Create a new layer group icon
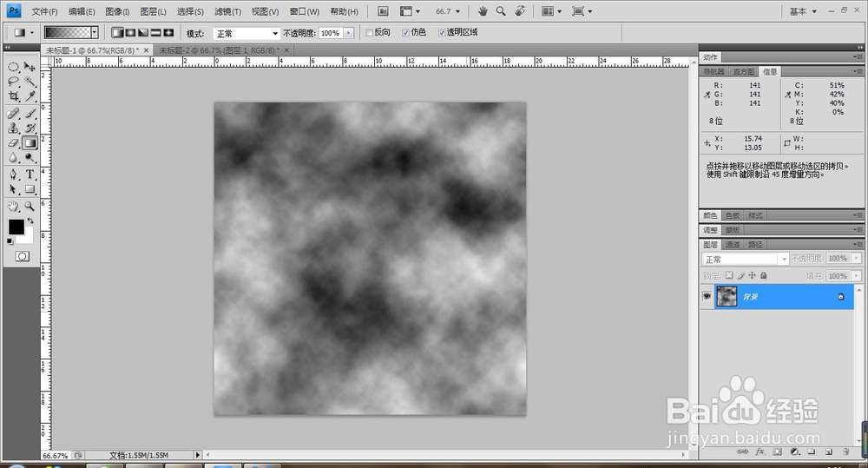The width and height of the screenshot is (868, 468). pyautogui.click(x=812, y=452)
